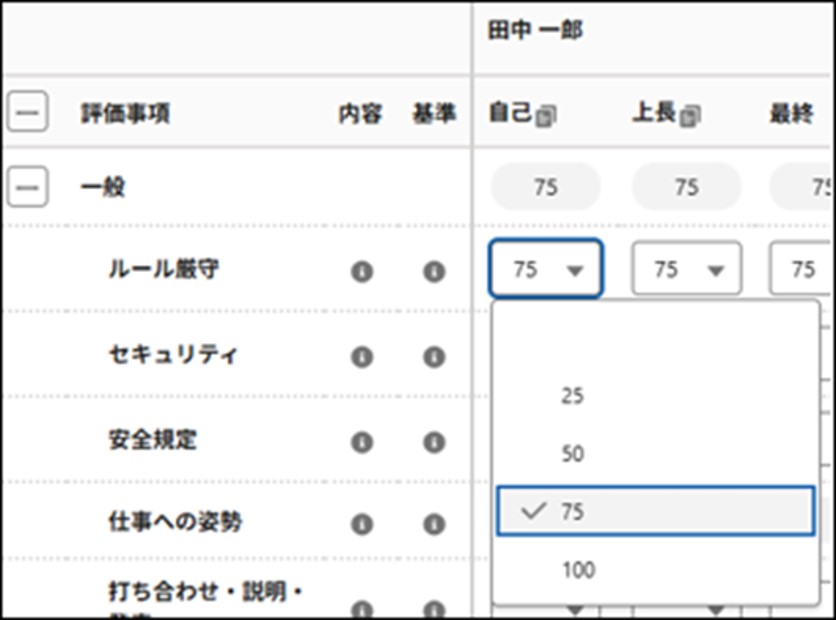Show 基準 info for 安全規定
This screenshot has height=620, width=836.
tap(434, 442)
